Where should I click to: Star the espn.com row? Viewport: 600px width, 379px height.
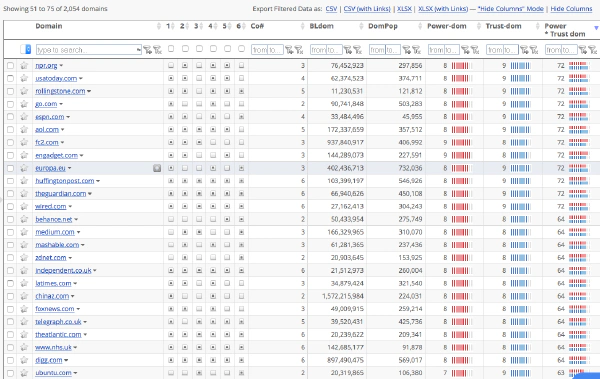(24, 117)
